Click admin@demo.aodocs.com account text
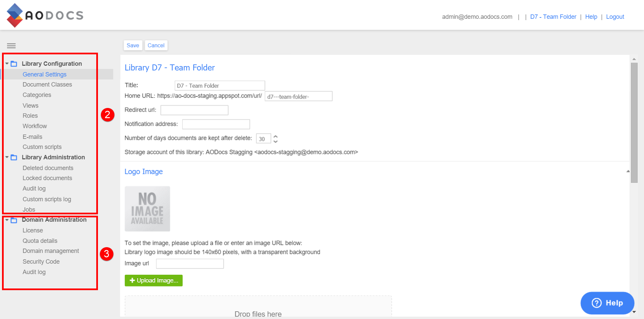 click(477, 17)
